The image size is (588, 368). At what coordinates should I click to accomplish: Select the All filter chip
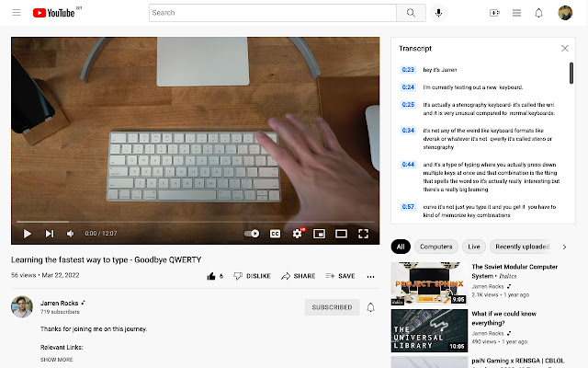401,247
